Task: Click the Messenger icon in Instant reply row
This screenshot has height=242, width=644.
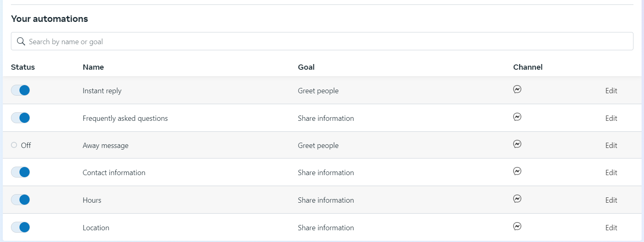Action: pyautogui.click(x=517, y=90)
